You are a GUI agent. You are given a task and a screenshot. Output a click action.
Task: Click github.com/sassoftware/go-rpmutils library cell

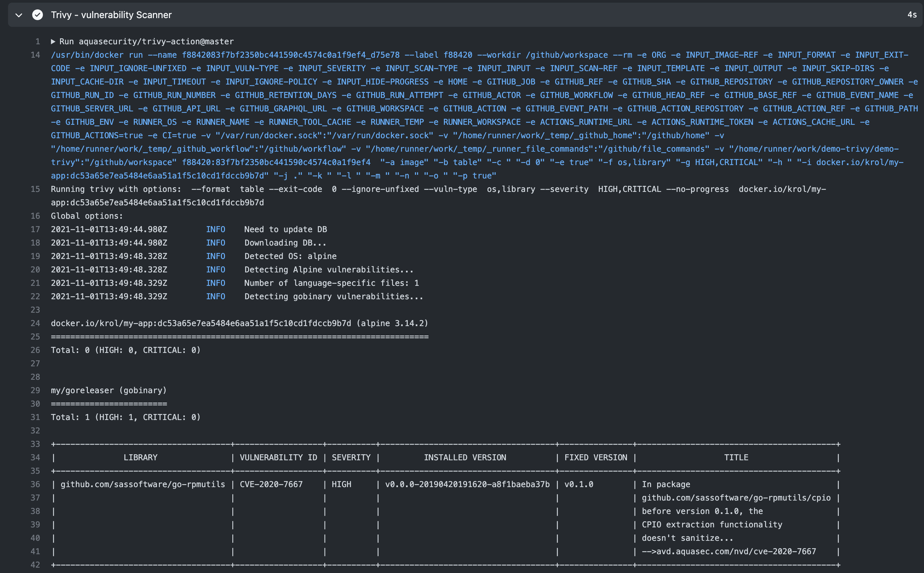click(143, 484)
